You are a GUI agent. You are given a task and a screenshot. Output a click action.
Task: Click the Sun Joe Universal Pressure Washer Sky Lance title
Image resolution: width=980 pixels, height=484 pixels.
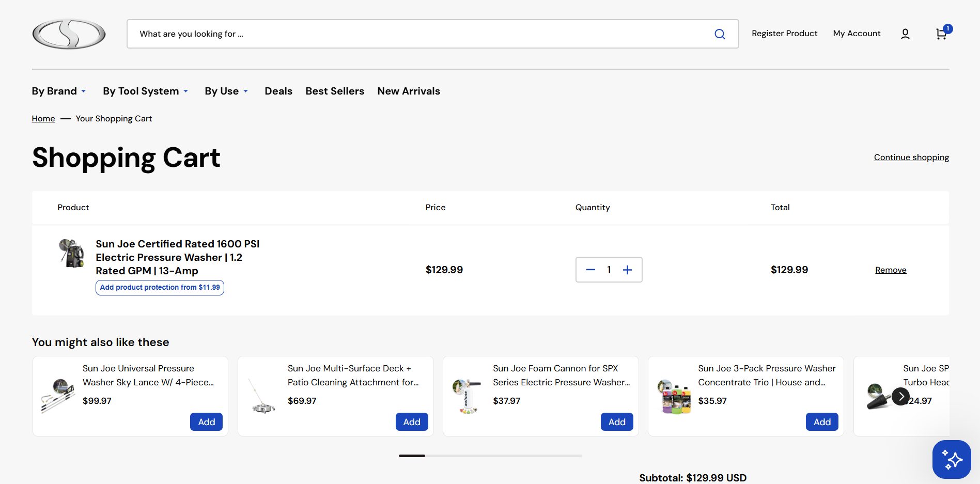[x=148, y=376]
